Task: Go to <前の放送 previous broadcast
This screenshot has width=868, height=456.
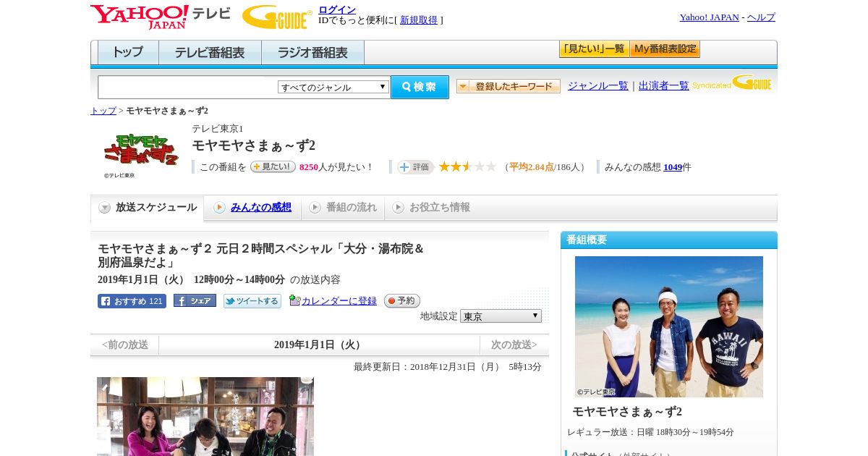Action: click(x=124, y=345)
